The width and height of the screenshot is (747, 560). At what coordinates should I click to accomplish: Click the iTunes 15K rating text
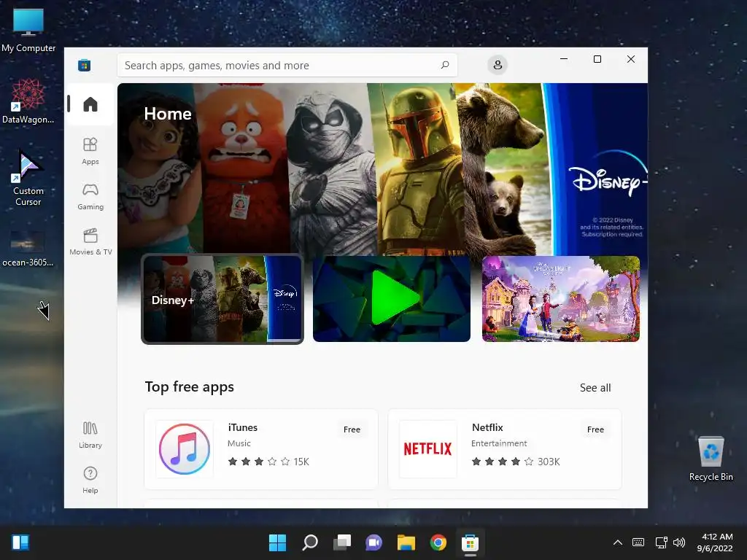pyautogui.click(x=301, y=462)
